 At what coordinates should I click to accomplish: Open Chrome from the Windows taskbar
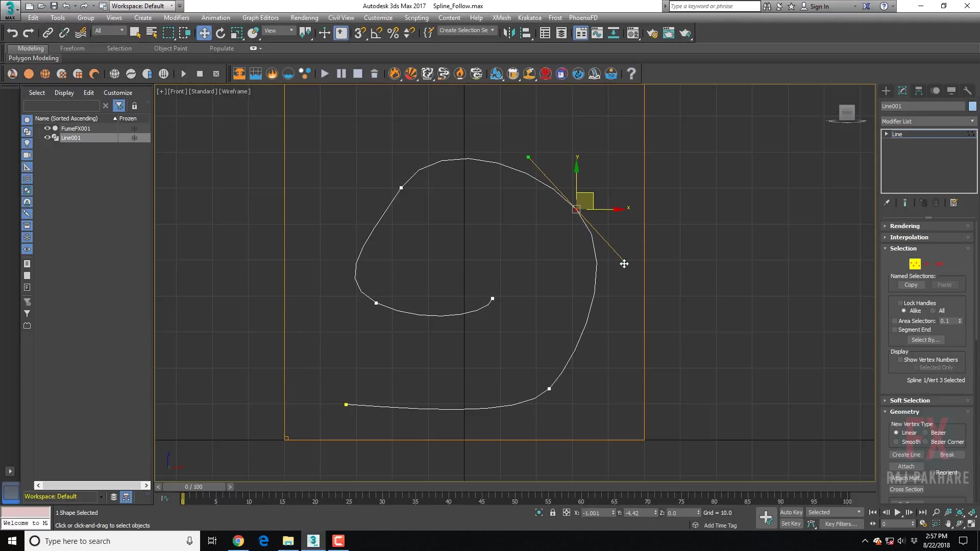point(238,541)
